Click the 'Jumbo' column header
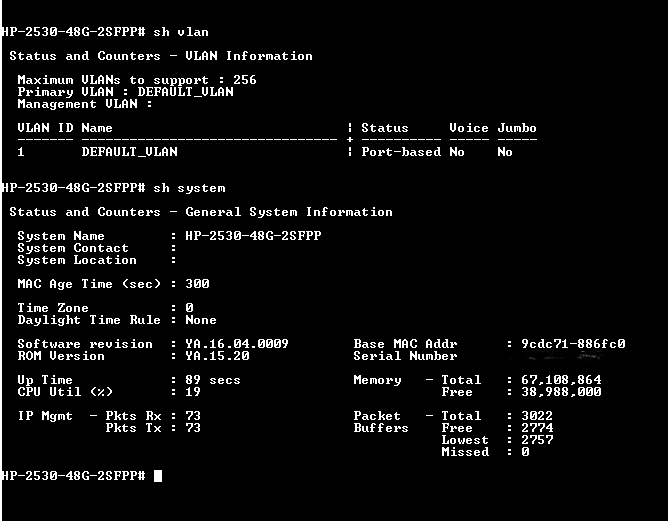This screenshot has width=668, height=521. click(x=517, y=128)
